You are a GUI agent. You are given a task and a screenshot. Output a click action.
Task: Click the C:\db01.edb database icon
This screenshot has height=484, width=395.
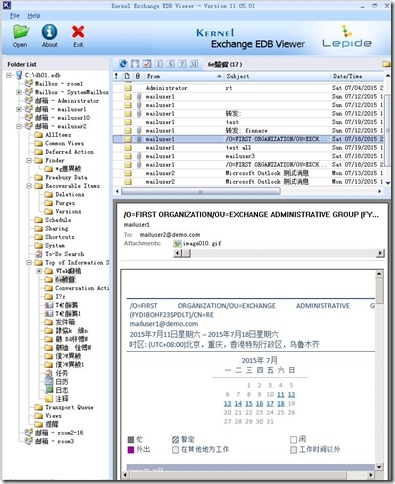tap(19, 75)
